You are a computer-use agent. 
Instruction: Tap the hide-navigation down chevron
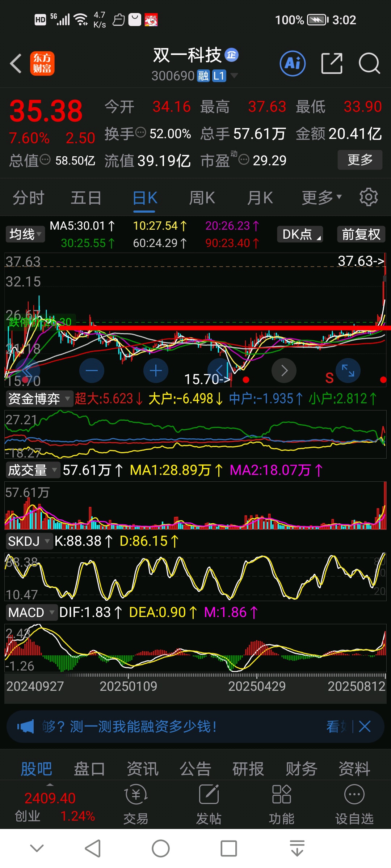(37, 848)
